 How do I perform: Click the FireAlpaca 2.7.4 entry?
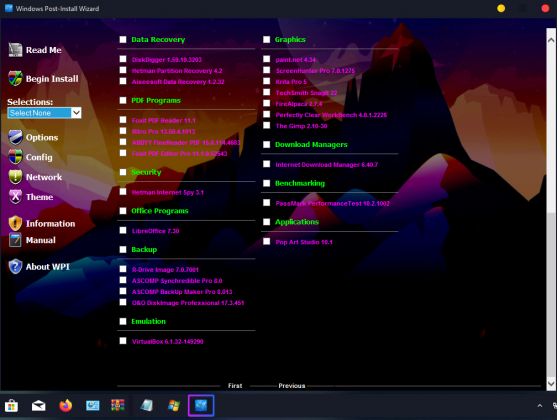(299, 104)
